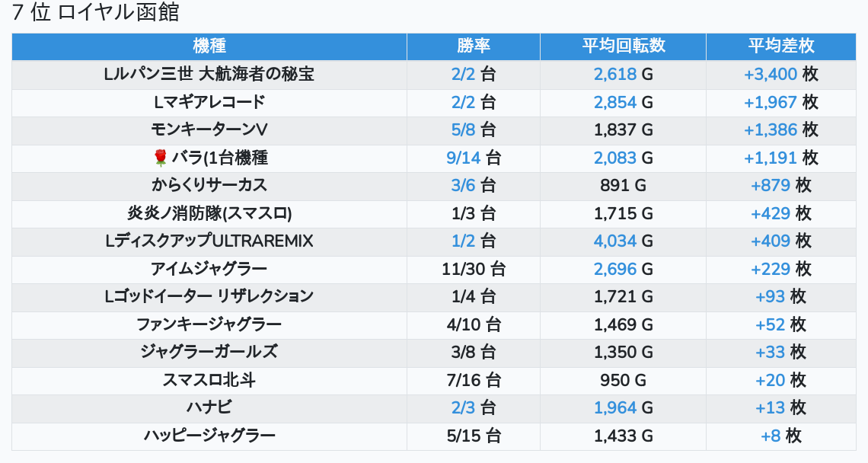The width and height of the screenshot is (868, 463).
Task: Select 炎炎ノ消防隊(スマスロ) in the table
Action: [x=209, y=213]
